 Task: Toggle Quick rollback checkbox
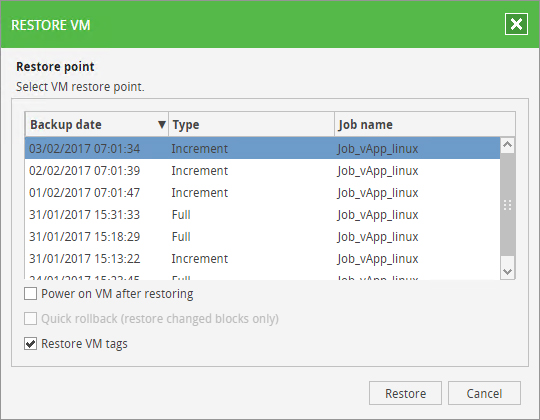(x=30, y=319)
